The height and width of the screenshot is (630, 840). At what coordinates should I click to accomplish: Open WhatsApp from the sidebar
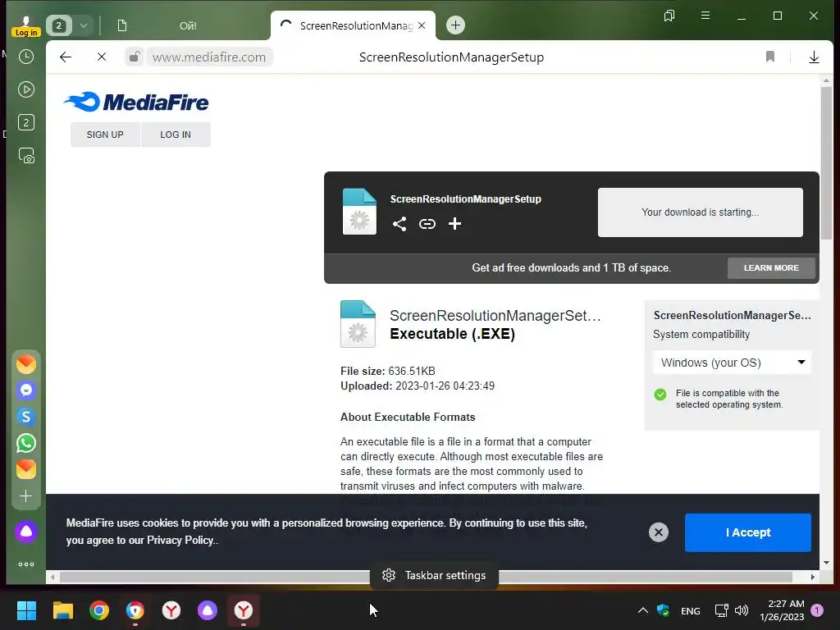pos(25,443)
